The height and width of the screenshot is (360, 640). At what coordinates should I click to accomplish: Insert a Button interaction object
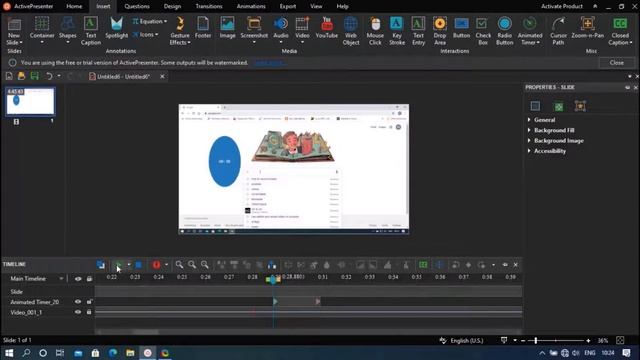tap(462, 28)
